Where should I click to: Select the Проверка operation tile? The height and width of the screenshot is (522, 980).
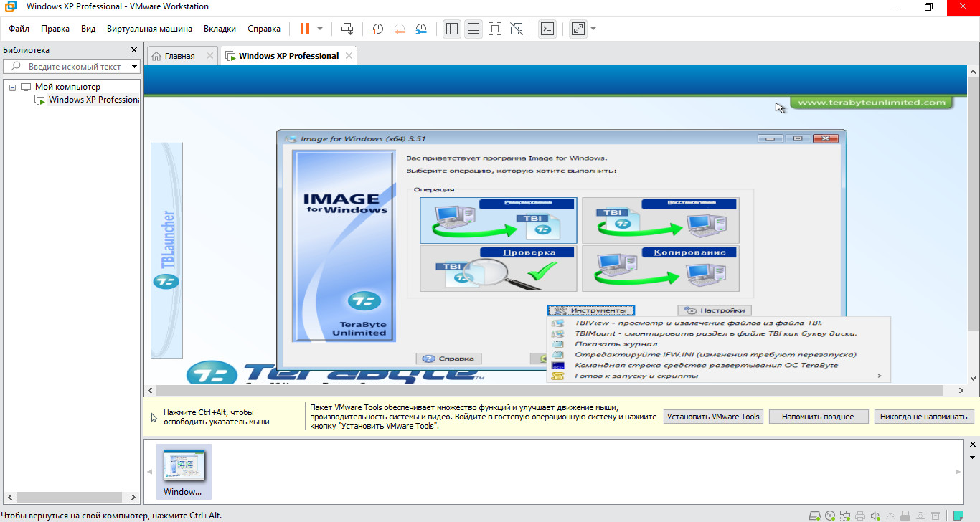pyautogui.click(x=499, y=269)
